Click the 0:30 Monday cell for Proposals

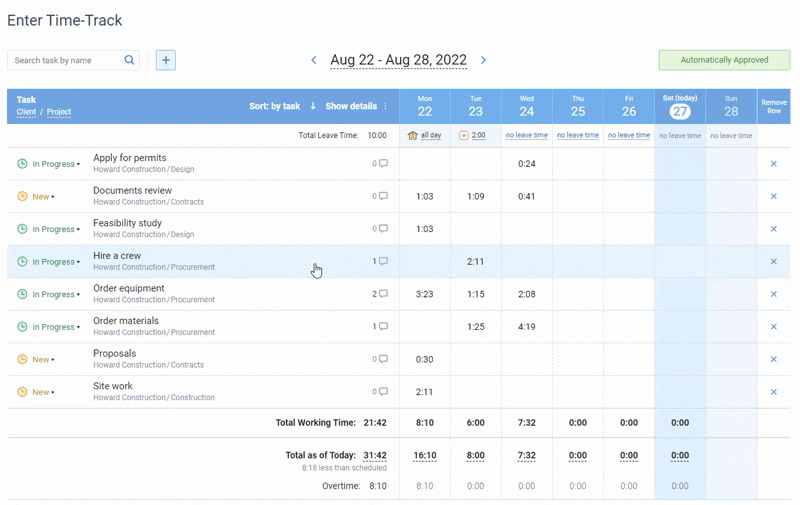tap(424, 360)
